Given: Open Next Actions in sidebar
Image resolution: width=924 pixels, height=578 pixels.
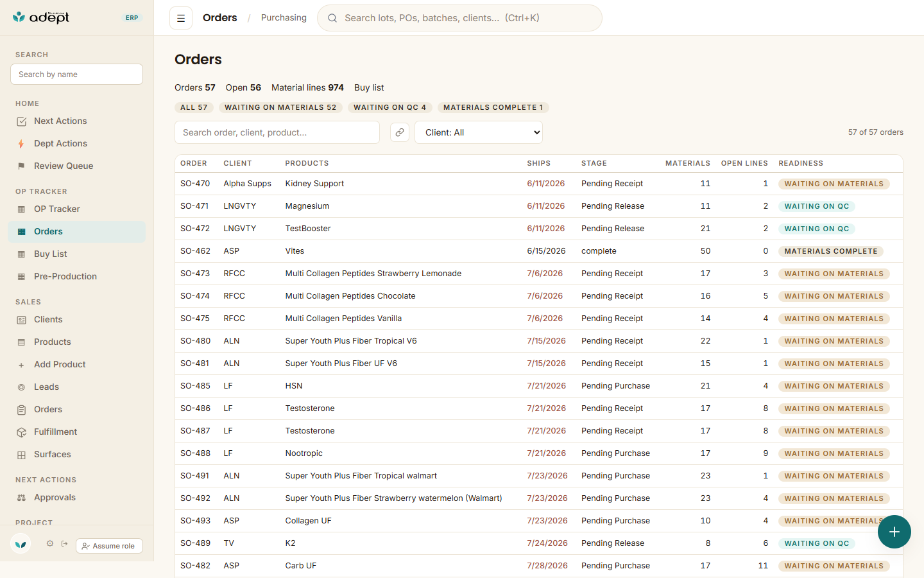Looking at the screenshot, I should (77, 121).
